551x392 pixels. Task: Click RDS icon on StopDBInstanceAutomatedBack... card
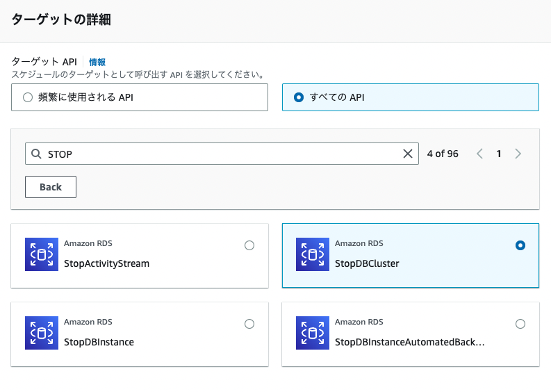pyautogui.click(x=313, y=333)
